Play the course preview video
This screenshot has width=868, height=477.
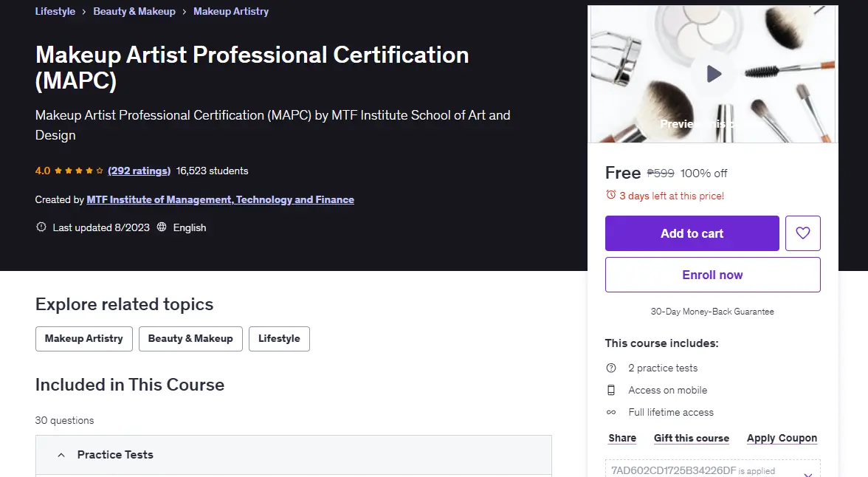(x=713, y=74)
